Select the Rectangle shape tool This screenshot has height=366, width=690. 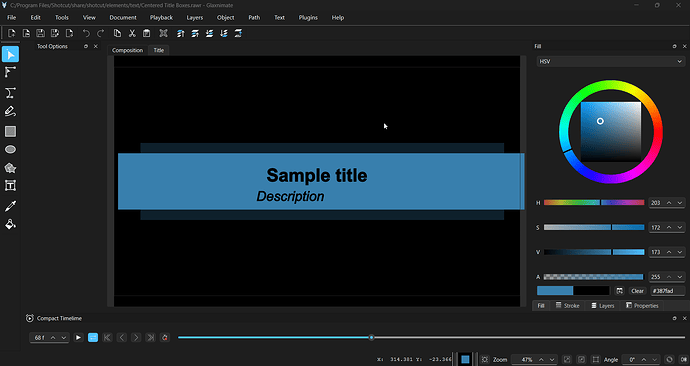[11, 131]
